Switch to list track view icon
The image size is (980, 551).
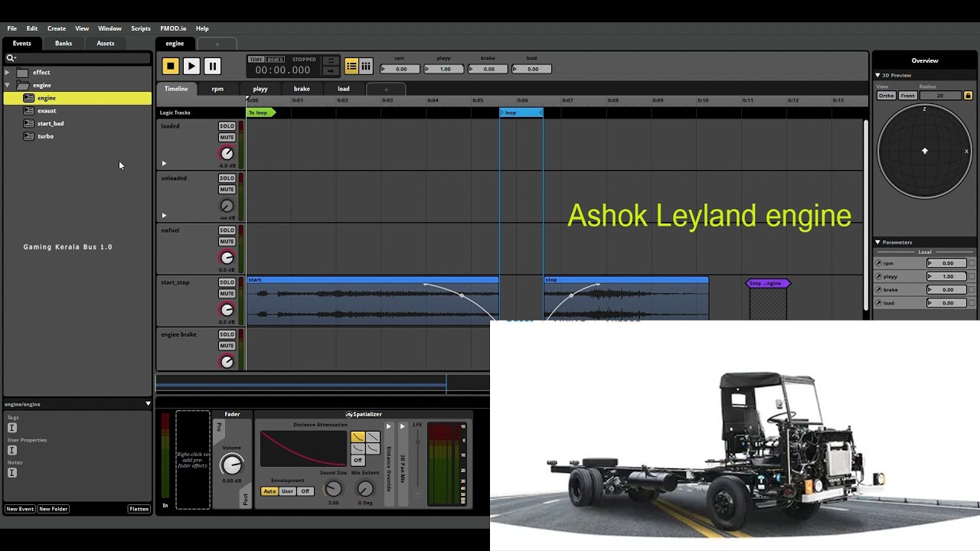coord(351,67)
